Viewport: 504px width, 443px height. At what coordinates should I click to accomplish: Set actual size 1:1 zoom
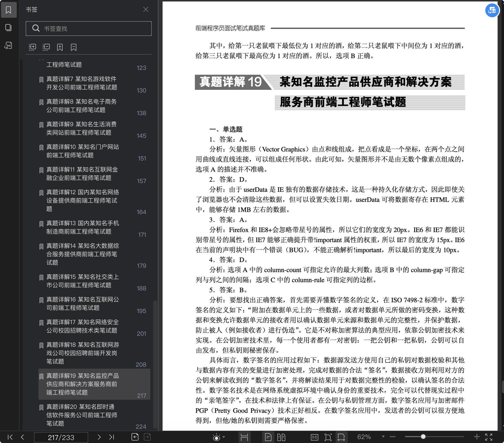tap(314, 437)
